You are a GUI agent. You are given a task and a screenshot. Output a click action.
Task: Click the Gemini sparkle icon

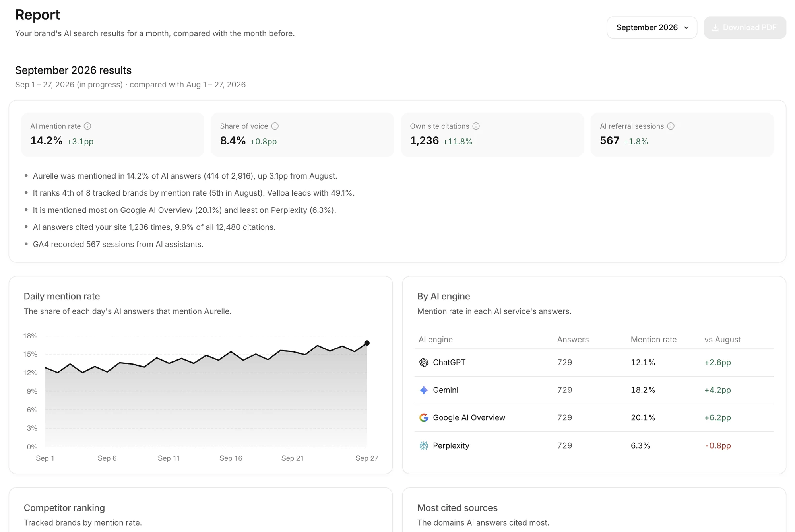coord(424,390)
